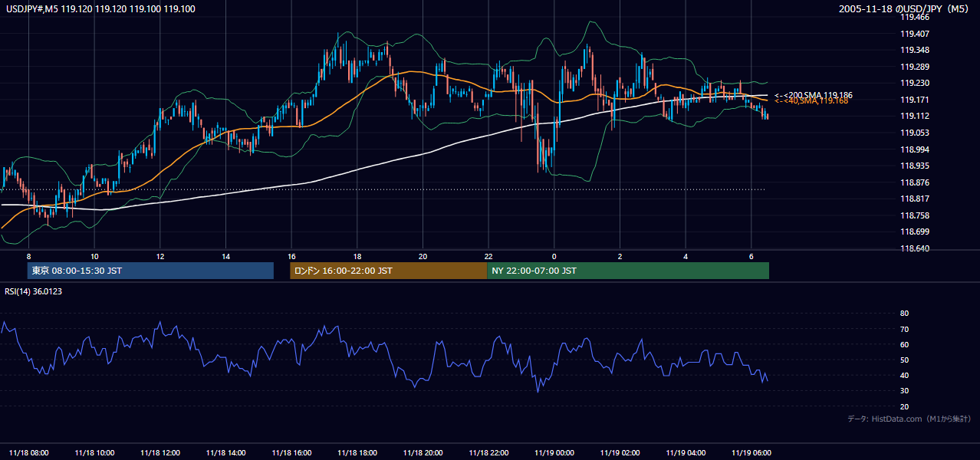
Task: Click hour tick 12 under the price chart
Action: point(159,256)
